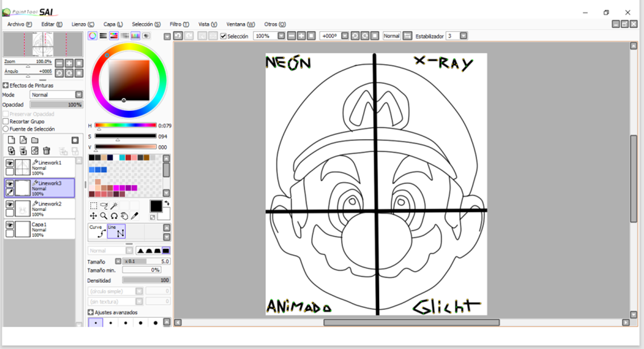Expand Ajustes avanzados section
Screen dimensions: 644x349
[91, 312]
